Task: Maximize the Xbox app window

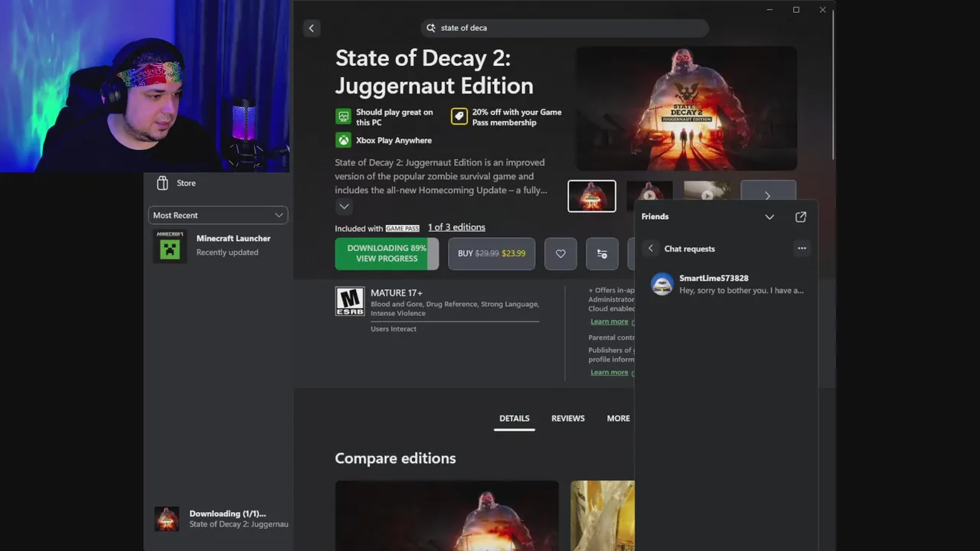Action: click(x=796, y=10)
